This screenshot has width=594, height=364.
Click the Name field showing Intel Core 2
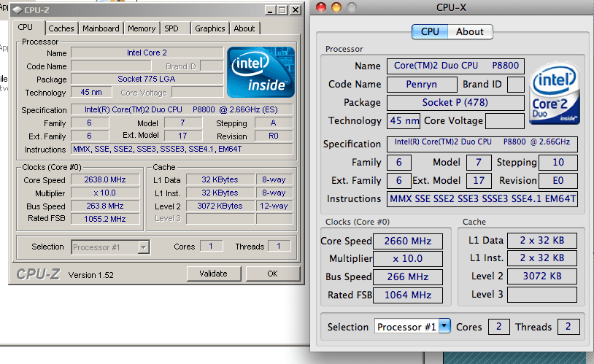[x=147, y=53]
